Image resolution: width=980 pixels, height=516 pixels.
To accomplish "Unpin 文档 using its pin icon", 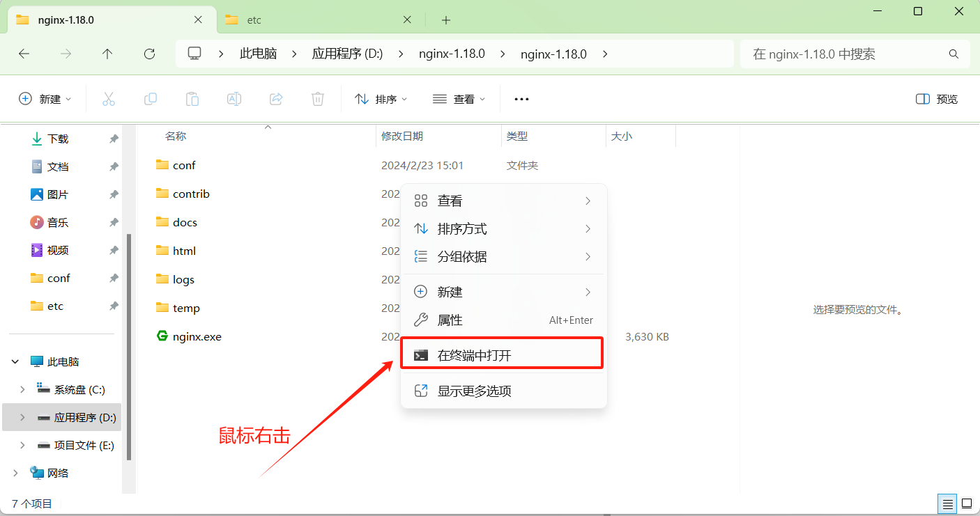I will tap(114, 166).
